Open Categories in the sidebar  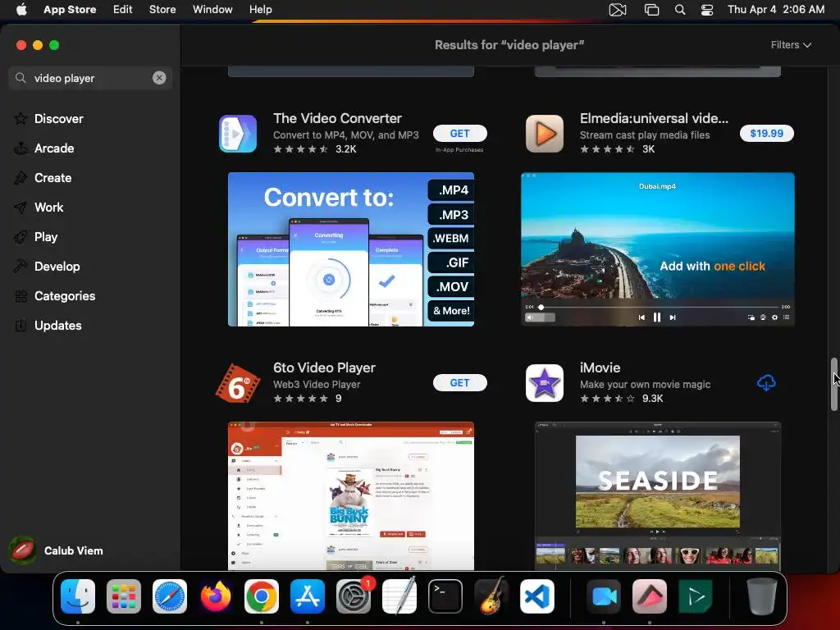pos(64,295)
